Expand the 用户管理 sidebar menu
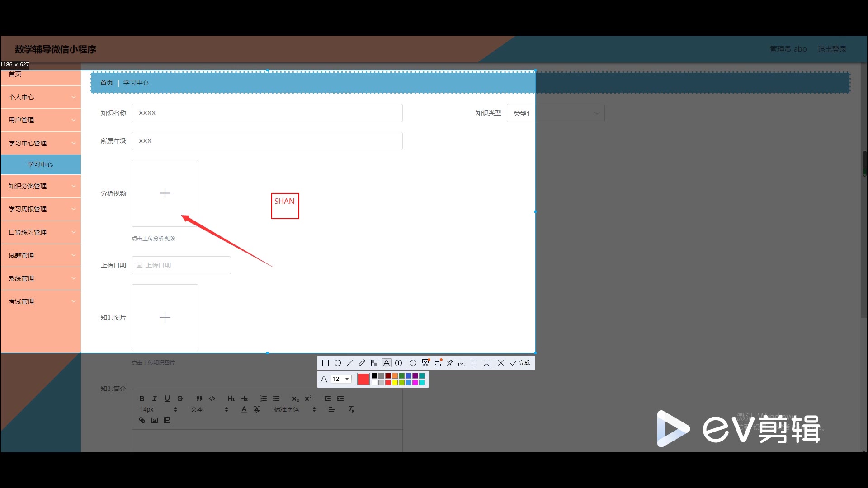 (41, 120)
